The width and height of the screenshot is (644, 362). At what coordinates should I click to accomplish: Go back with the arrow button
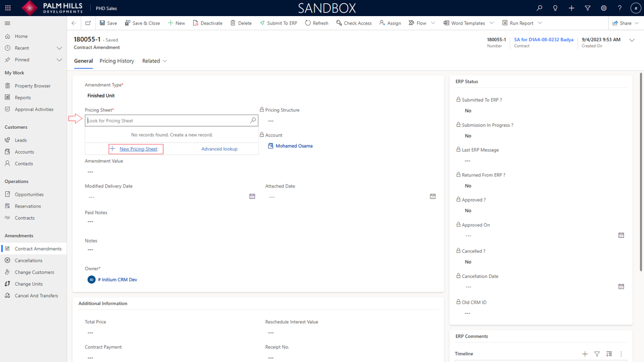pos(74,23)
